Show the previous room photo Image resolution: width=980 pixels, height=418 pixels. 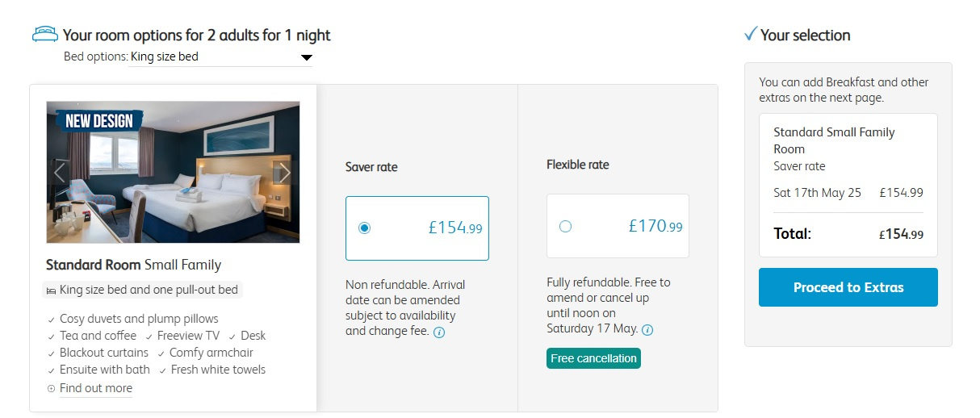[59, 172]
